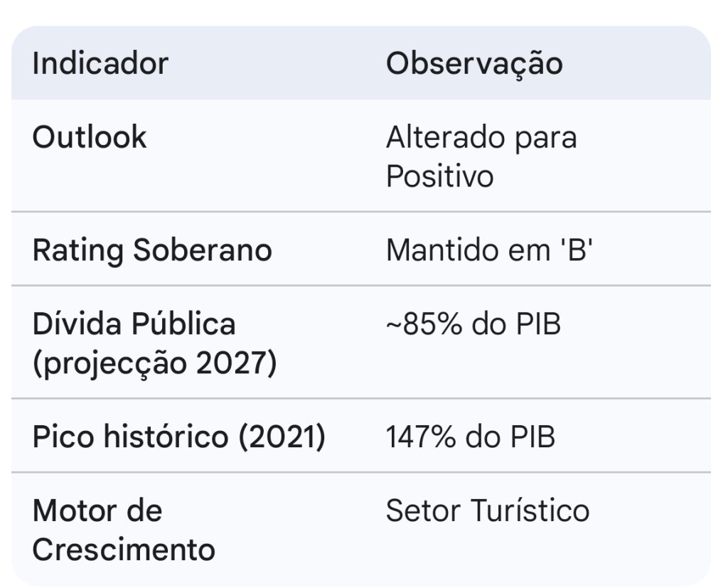728x588 pixels.
Task: Click the word 'Positivo' in the Outlook row
Action: pos(439,176)
